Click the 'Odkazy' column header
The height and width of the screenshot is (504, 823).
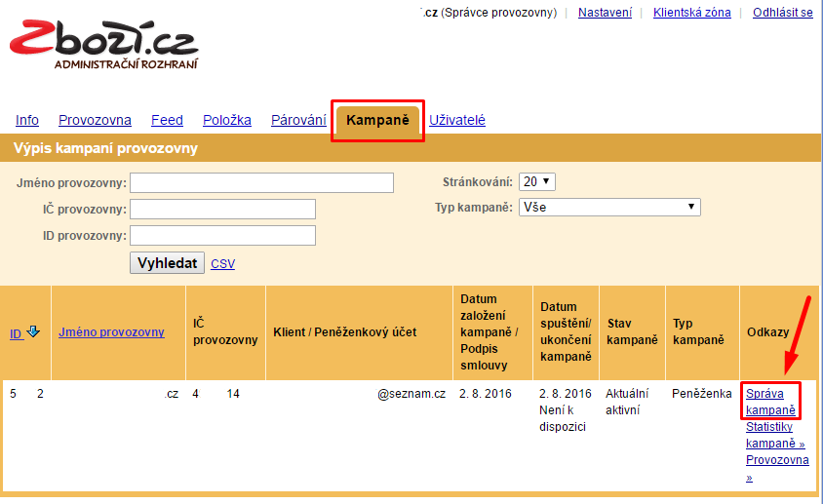click(x=767, y=331)
